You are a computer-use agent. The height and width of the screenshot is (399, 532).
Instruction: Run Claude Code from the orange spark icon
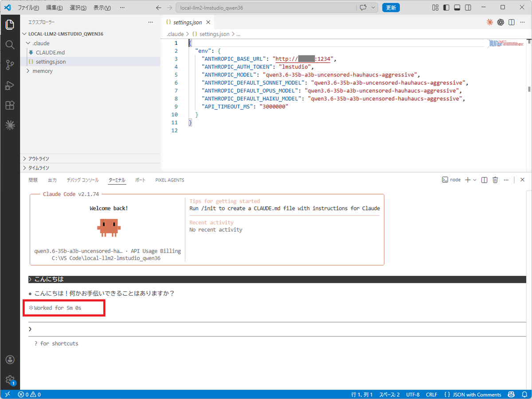[x=490, y=22]
